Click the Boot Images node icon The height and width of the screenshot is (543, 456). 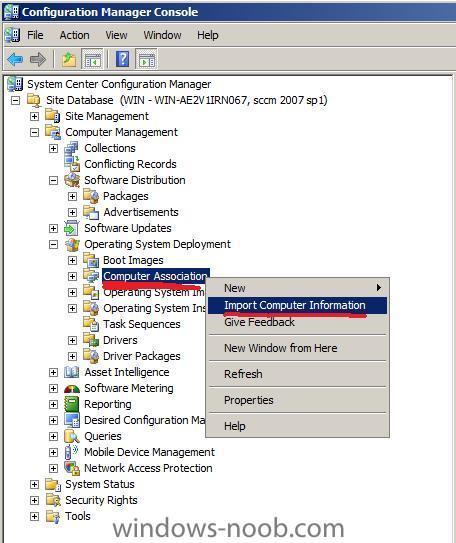[x=91, y=260]
